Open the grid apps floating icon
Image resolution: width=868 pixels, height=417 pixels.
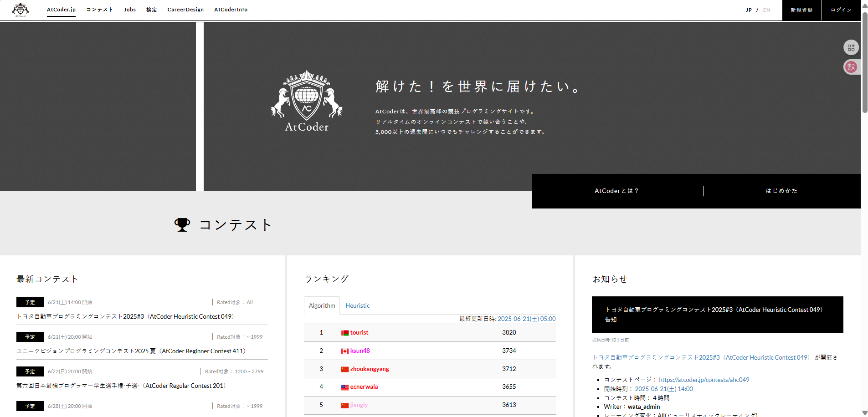(851, 47)
